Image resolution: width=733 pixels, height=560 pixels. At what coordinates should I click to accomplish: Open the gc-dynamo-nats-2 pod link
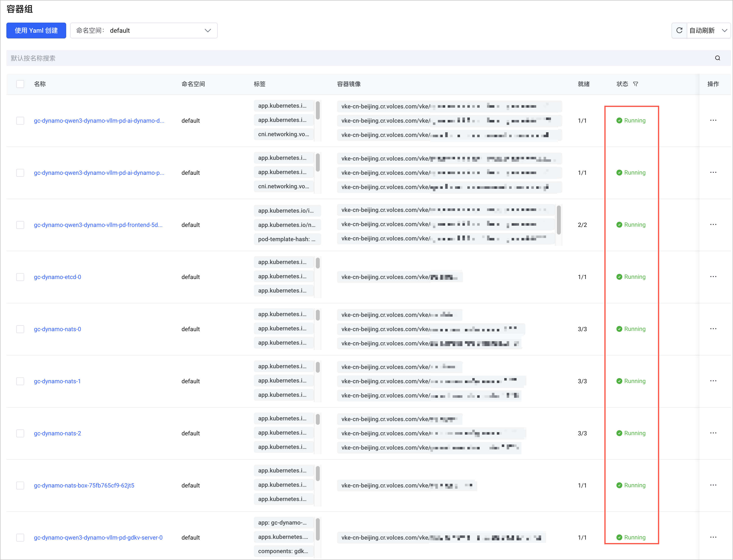(x=57, y=433)
